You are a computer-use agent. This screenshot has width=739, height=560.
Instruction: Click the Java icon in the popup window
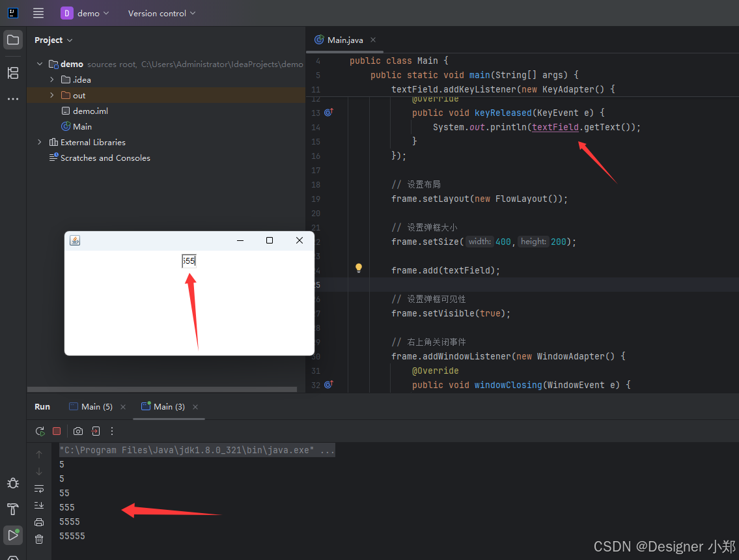click(x=75, y=240)
